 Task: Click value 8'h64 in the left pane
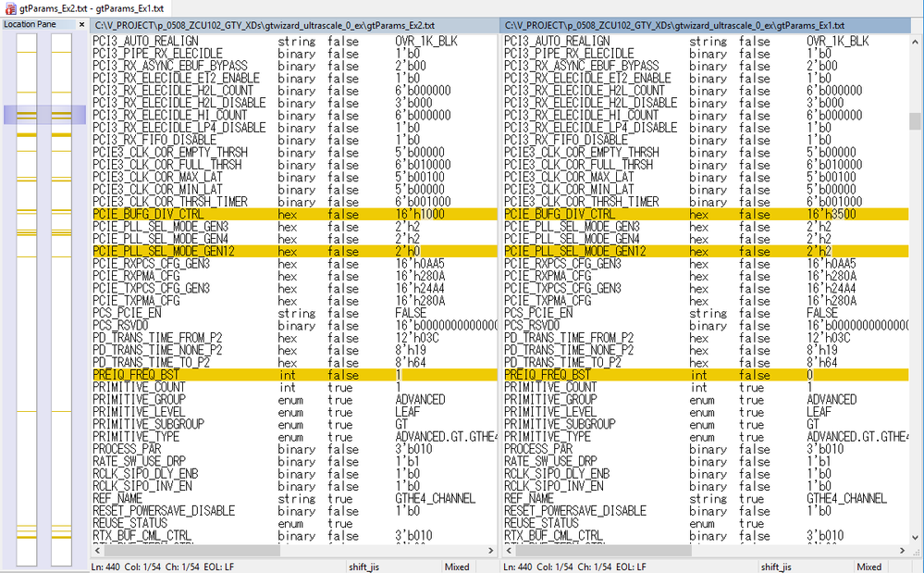(x=410, y=363)
